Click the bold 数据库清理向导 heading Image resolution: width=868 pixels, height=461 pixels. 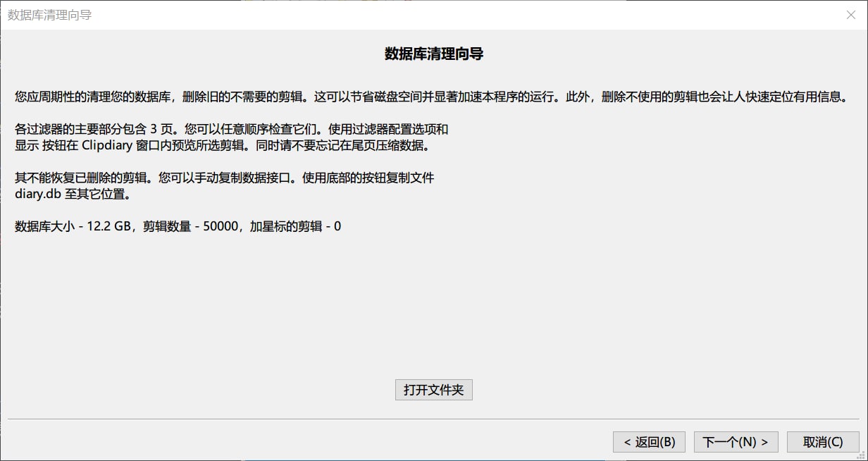coord(433,54)
